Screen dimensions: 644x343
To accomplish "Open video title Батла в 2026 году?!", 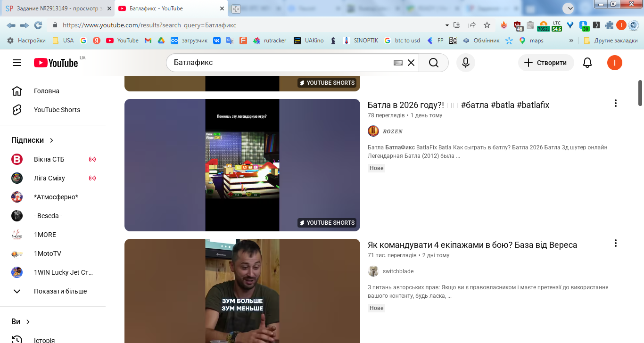I will [x=458, y=105].
